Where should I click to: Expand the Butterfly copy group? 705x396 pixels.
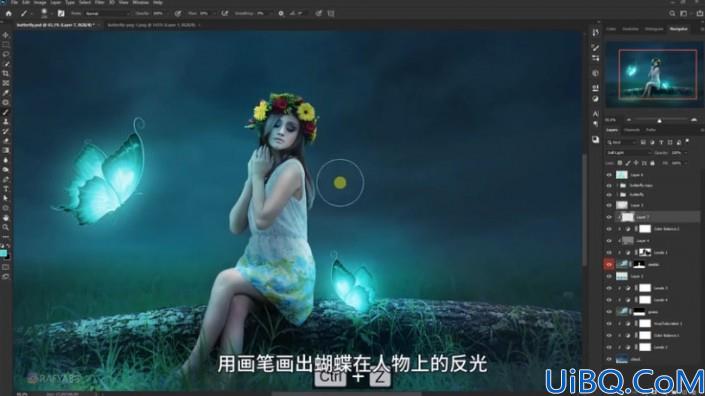[617, 185]
